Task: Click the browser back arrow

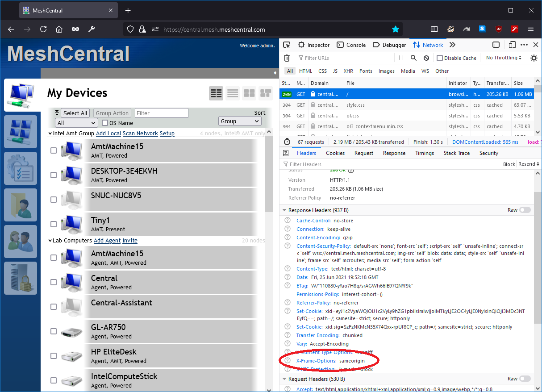Action: tap(11, 29)
